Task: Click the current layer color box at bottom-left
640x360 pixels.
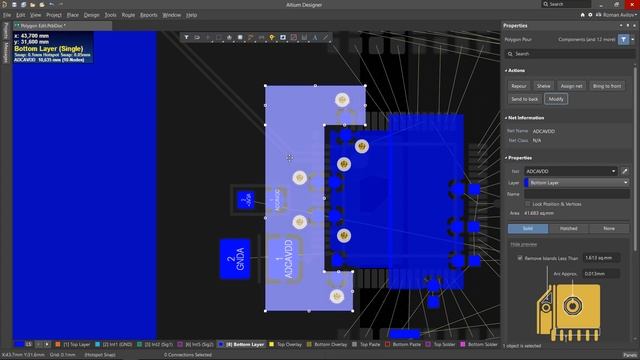Action: 19,344
